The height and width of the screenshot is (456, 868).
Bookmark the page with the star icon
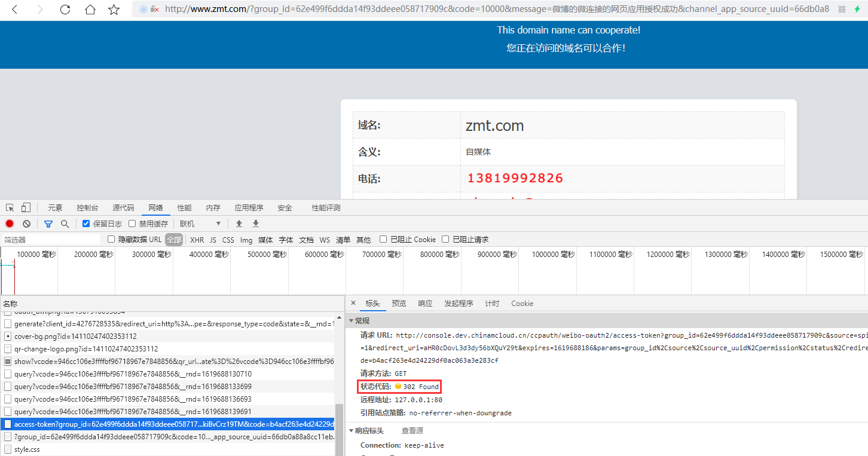point(114,10)
